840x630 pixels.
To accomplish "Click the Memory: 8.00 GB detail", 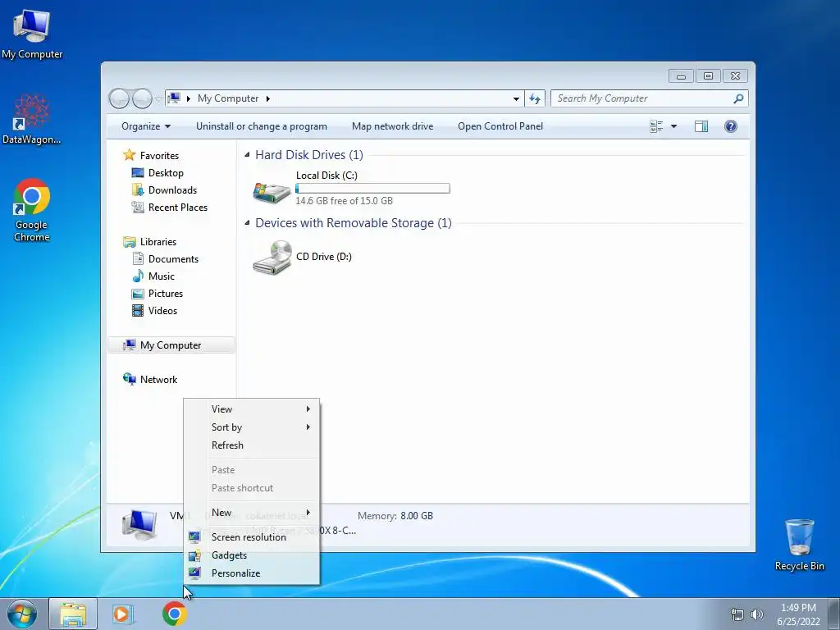I will pos(395,516).
